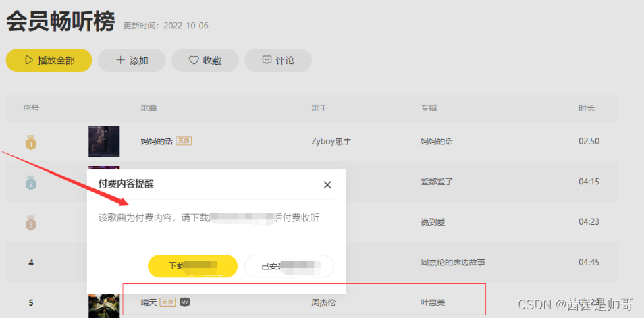
Task: Click rank number 5
Action: pyautogui.click(x=31, y=303)
